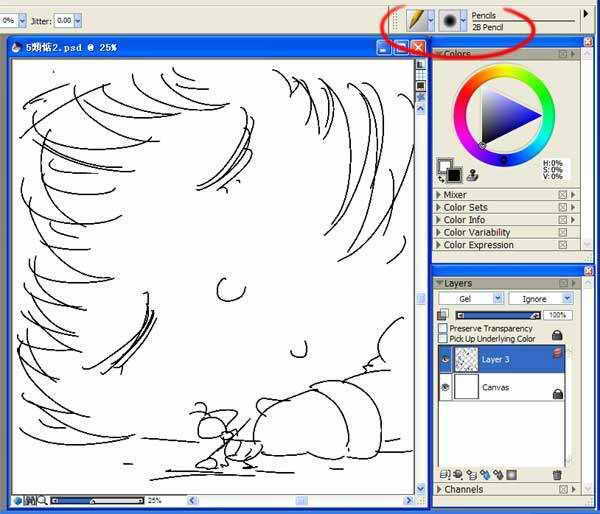Swap the main and additional colors
Viewport: 600px width, 514px height.
pos(440,179)
